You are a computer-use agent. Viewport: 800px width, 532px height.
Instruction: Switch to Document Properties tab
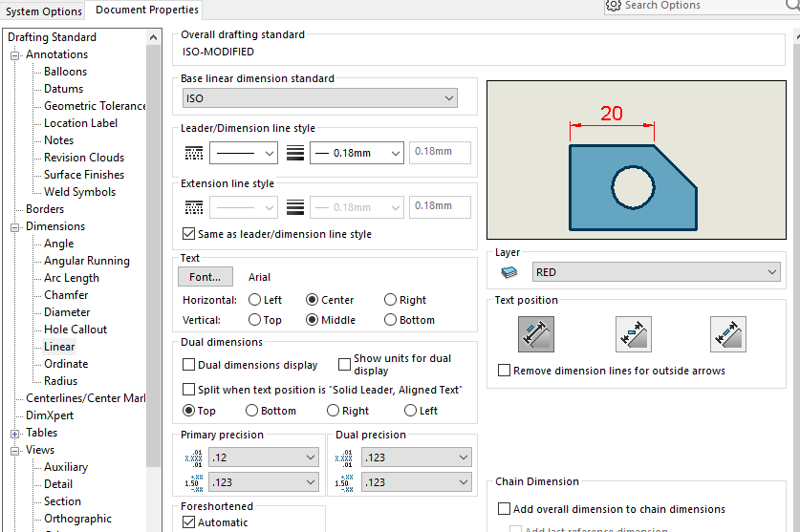coord(147,10)
